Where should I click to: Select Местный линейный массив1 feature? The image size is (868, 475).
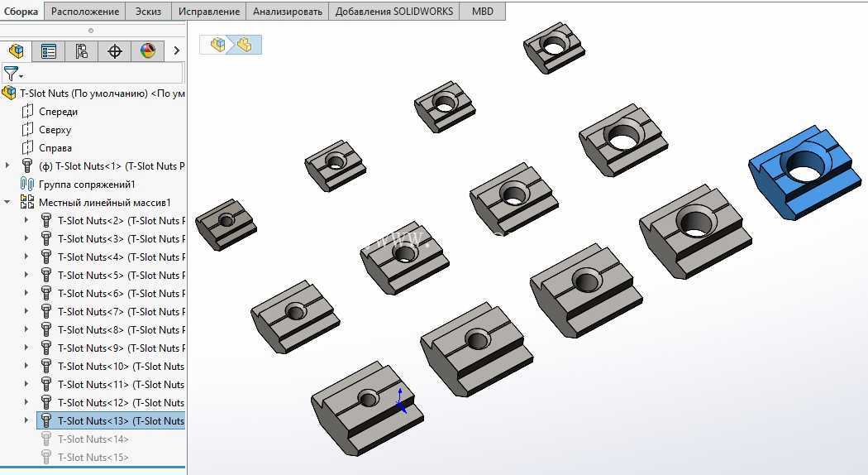(105, 202)
